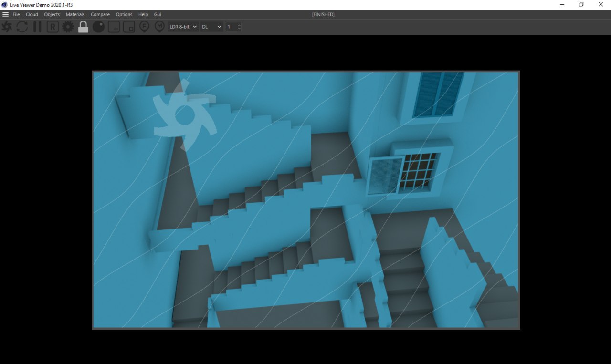Open render settings gear icon
The height and width of the screenshot is (364, 611).
click(x=68, y=27)
